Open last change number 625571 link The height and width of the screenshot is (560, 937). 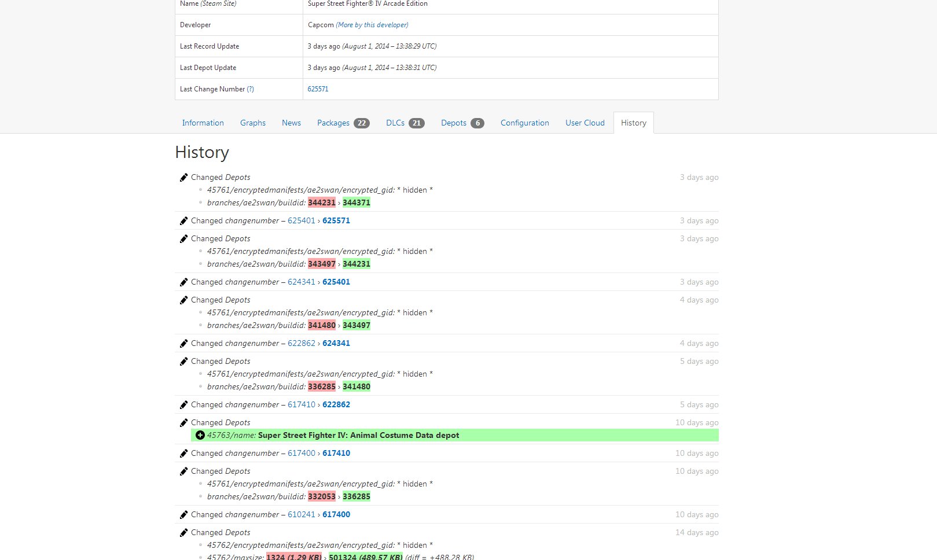[318, 89]
